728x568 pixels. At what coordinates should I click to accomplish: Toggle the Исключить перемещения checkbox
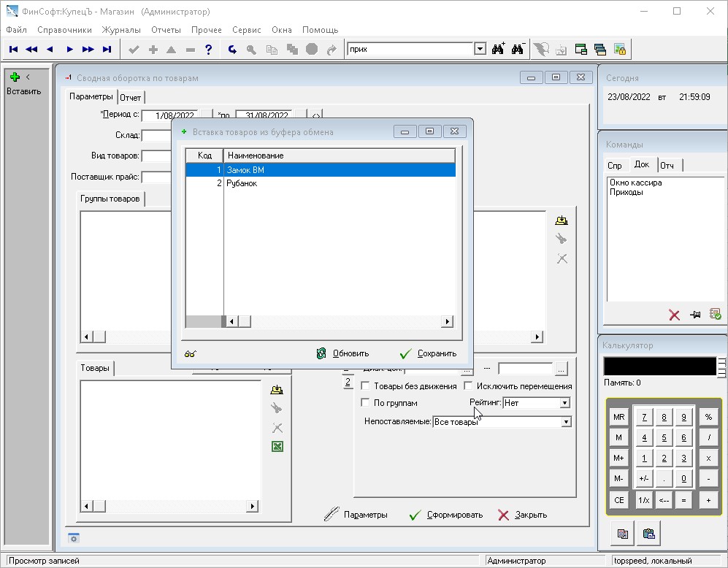469,386
